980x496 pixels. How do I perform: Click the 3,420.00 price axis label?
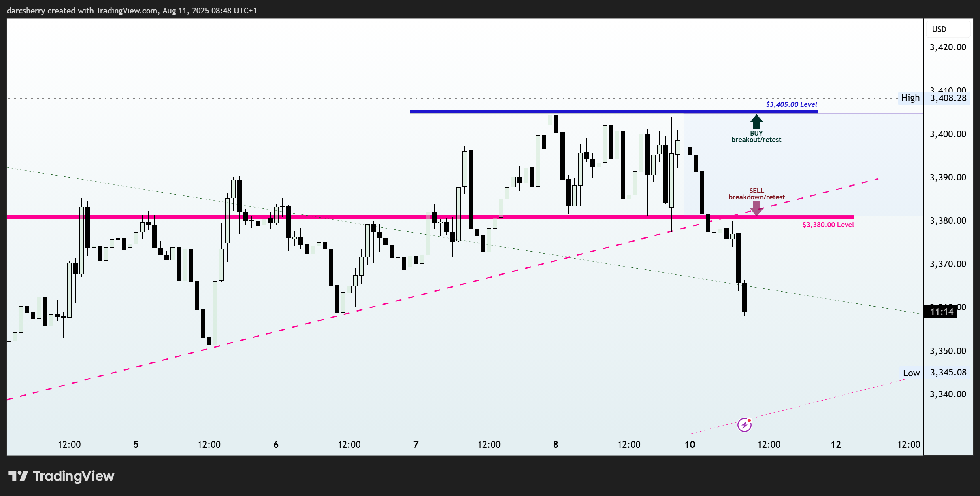(948, 47)
